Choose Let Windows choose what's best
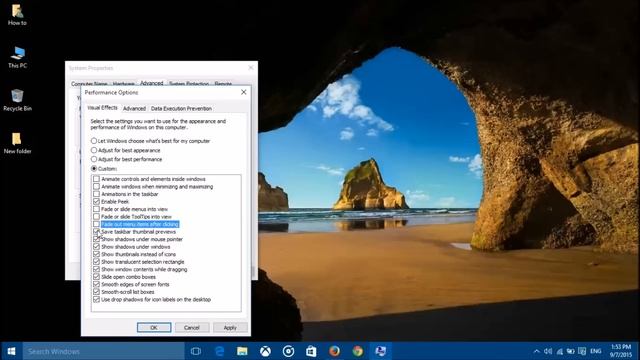This screenshot has width=640, height=360. coord(150,141)
